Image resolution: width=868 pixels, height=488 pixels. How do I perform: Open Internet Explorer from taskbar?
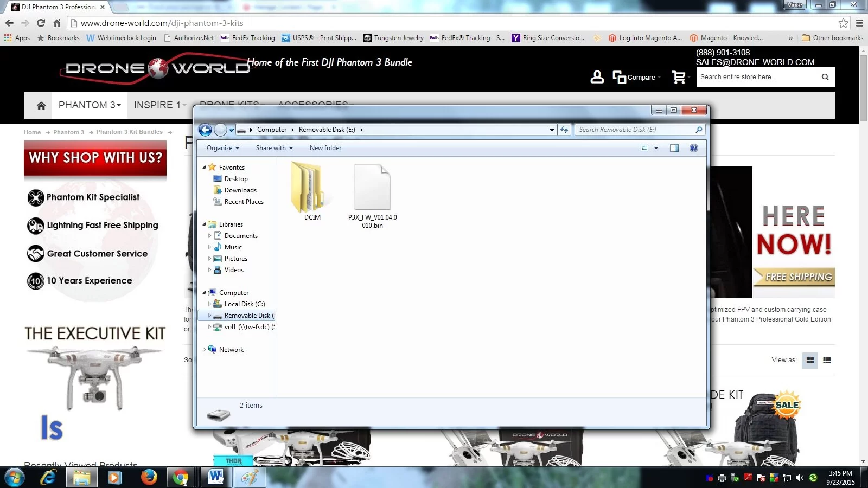pyautogui.click(x=49, y=478)
